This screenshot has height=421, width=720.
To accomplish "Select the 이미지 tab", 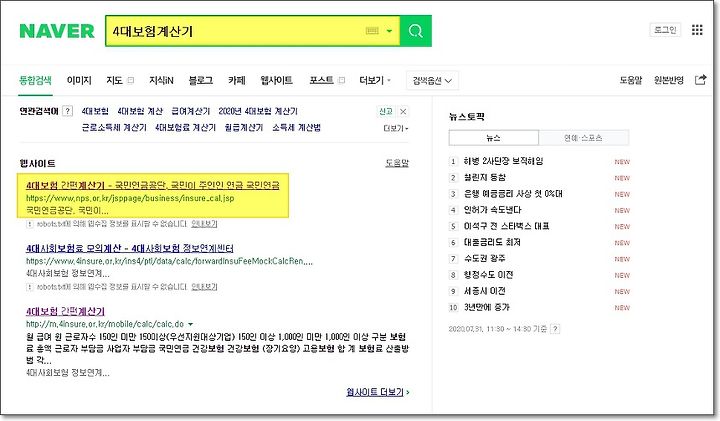I will (x=79, y=80).
